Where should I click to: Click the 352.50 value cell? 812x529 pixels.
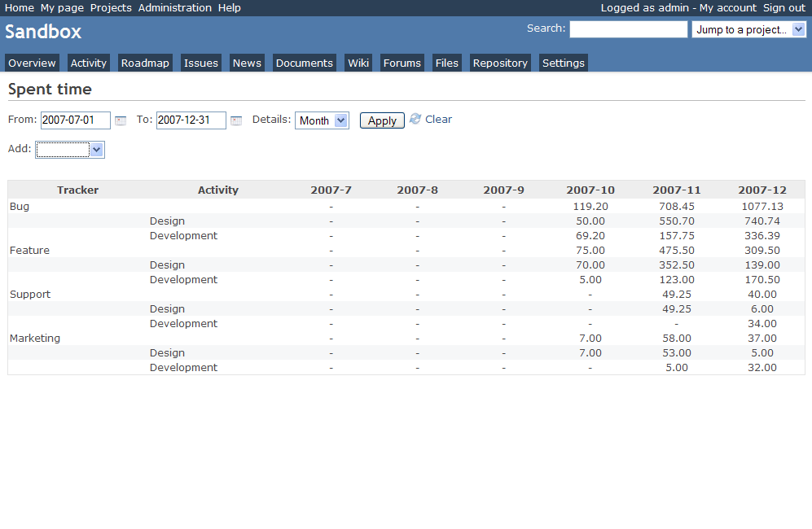(x=676, y=265)
